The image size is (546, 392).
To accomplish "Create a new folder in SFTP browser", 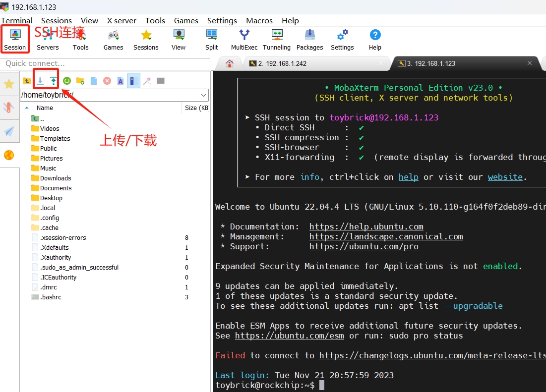I will tap(80, 81).
